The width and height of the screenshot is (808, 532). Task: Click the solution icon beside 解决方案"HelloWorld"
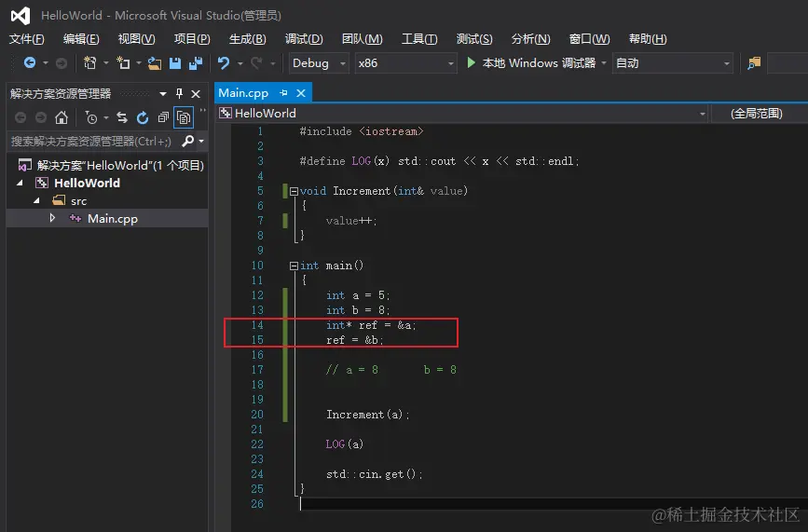click(x=25, y=165)
